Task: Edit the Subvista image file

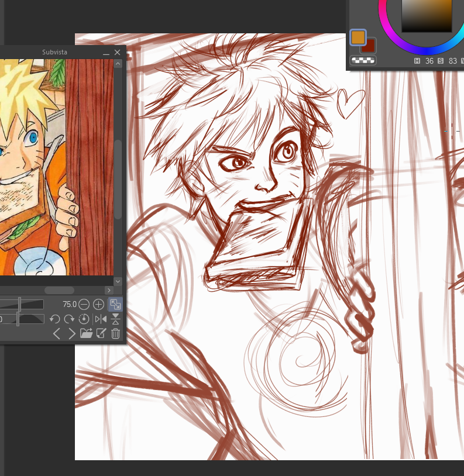Action: [101, 333]
